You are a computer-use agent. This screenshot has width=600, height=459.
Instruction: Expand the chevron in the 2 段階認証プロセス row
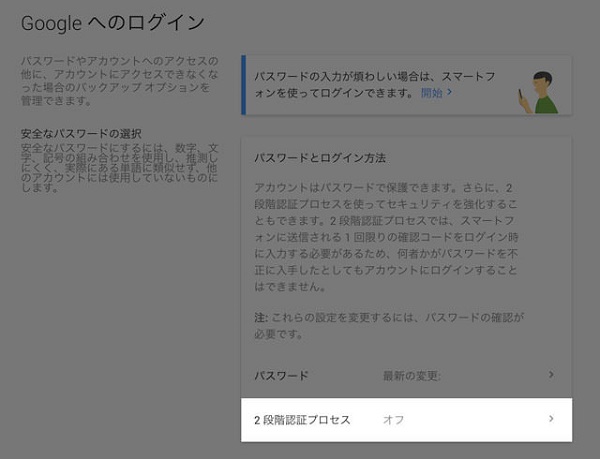tap(551, 419)
